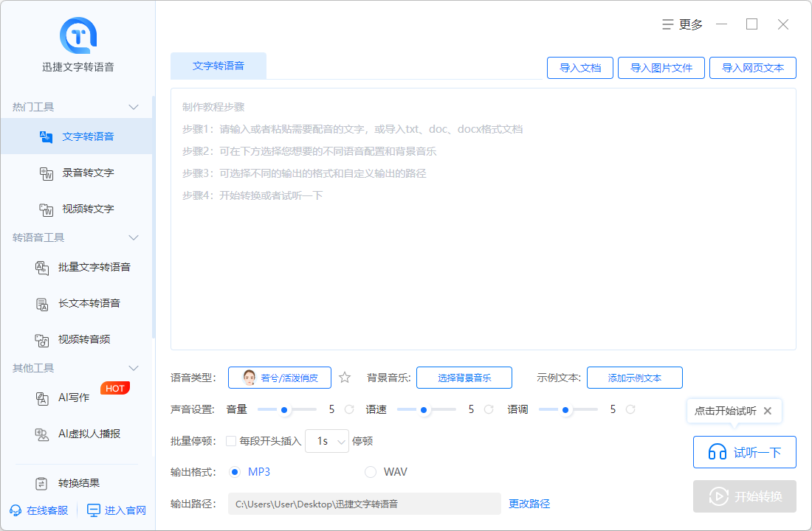The image size is (812, 531).
Task: Open the AI虚拟人播报 tool icon
Action: 42,434
